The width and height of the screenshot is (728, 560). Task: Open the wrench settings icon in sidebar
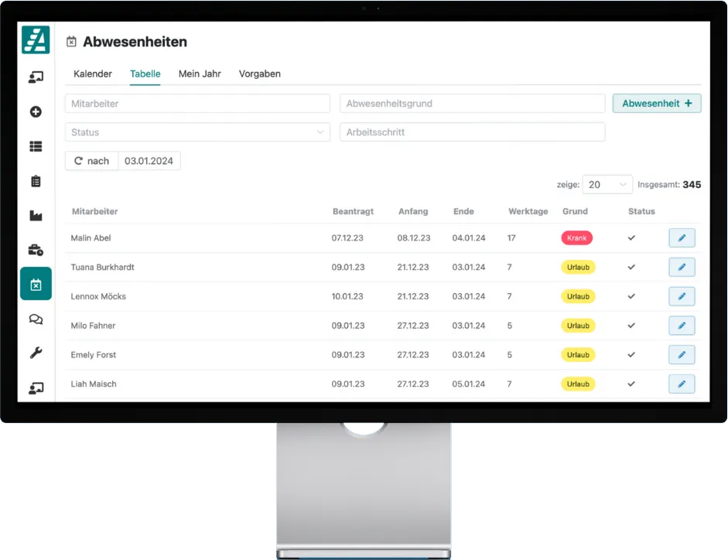tap(36, 353)
